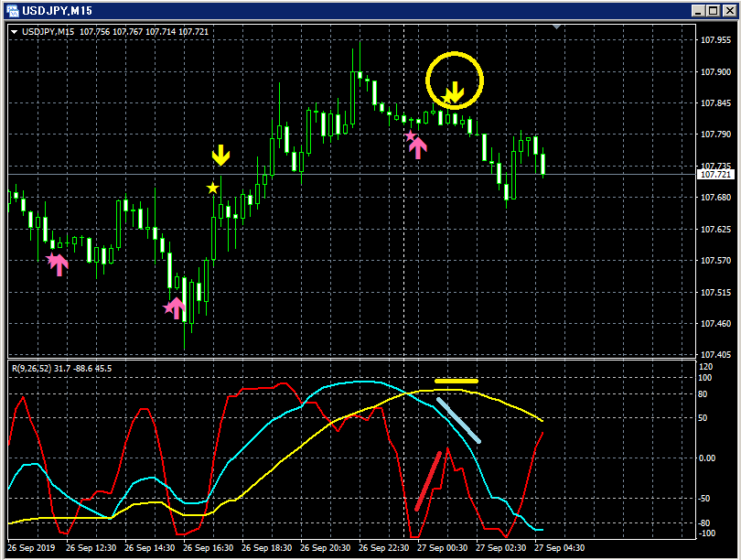Click the 26 Sep 22:30 time label
Screen dimensions: 741x560
coord(383,548)
